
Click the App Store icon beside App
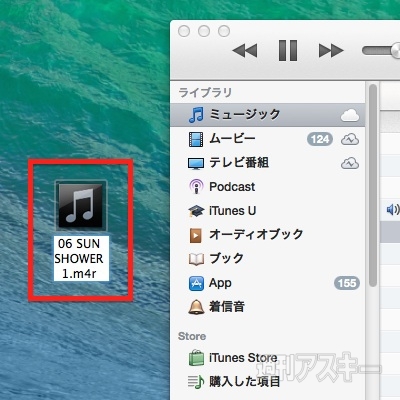(196, 284)
